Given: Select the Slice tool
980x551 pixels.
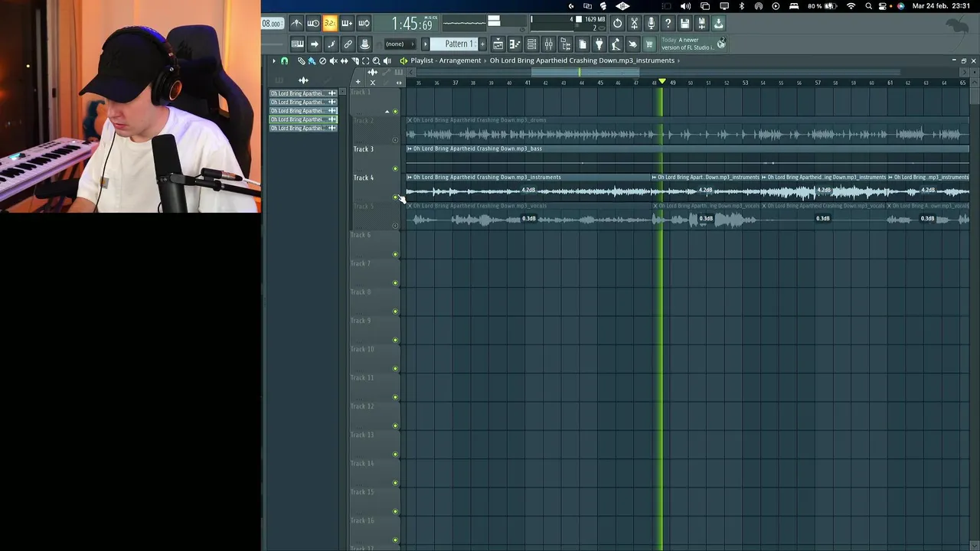Looking at the screenshot, I should pyautogui.click(x=354, y=60).
